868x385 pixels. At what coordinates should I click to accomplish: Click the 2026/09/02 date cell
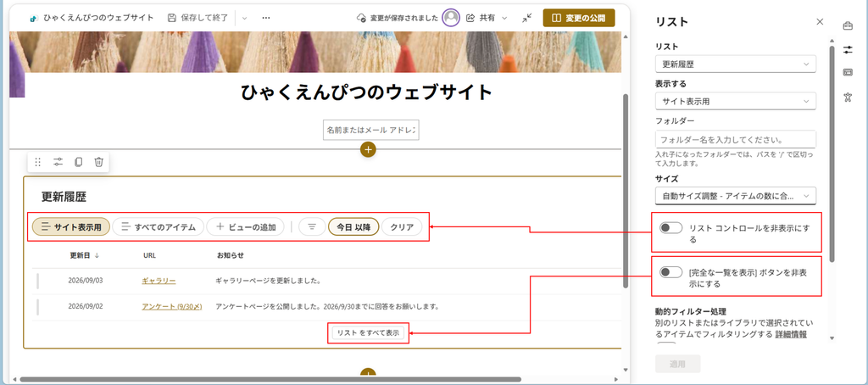[x=86, y=306]
